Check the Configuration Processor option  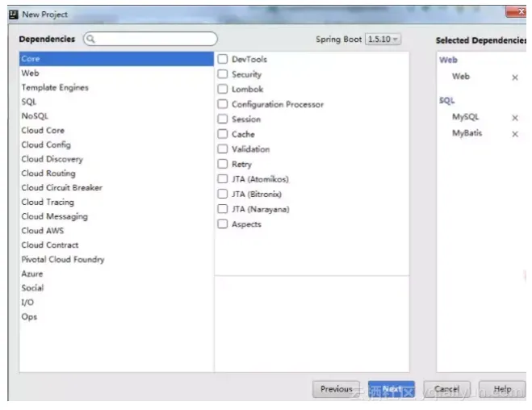click(x=223, y=104)
